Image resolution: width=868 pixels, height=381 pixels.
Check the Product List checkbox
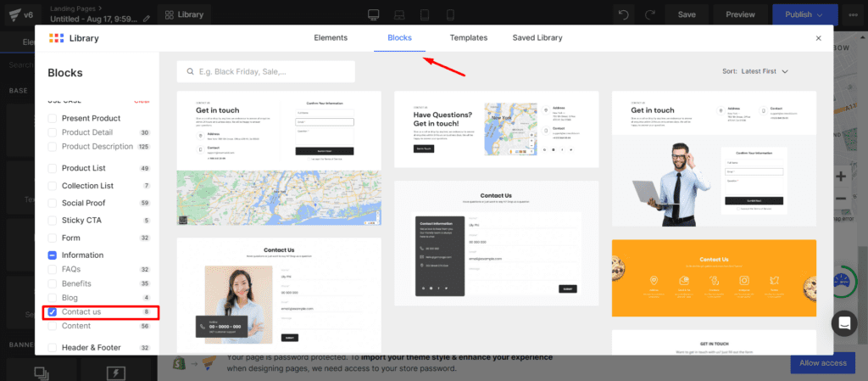[x=52, y=168]
